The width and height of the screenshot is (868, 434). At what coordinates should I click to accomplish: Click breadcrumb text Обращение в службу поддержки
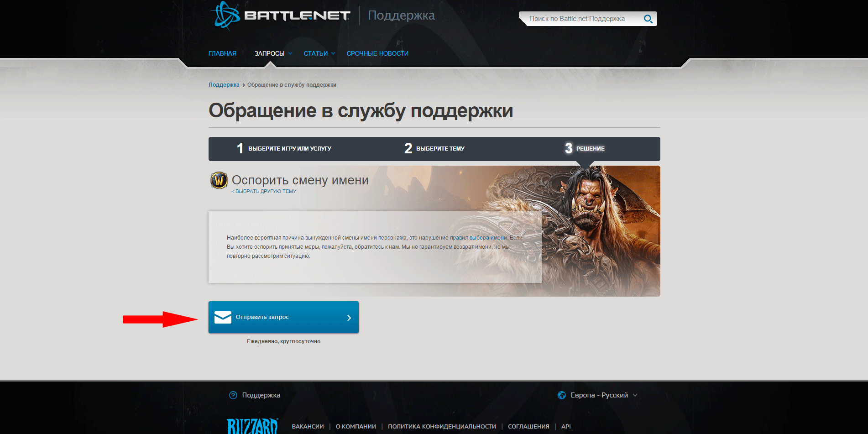(x=292, y=85)
